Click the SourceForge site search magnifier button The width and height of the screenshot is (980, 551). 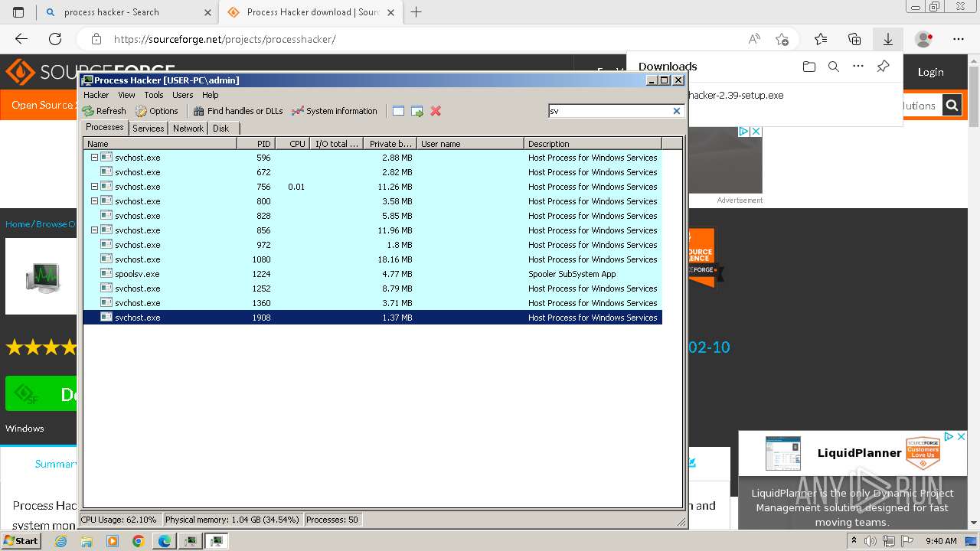pos(952,106)
